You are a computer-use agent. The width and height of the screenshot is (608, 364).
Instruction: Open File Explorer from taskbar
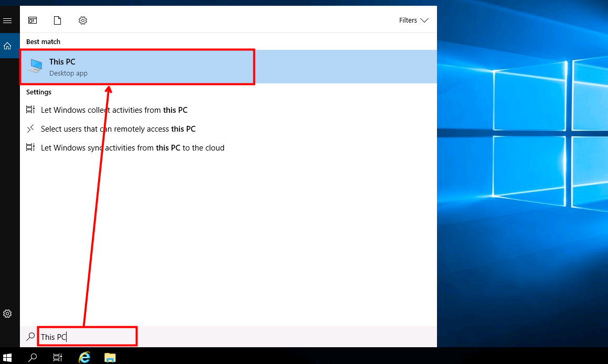[110, 357]
